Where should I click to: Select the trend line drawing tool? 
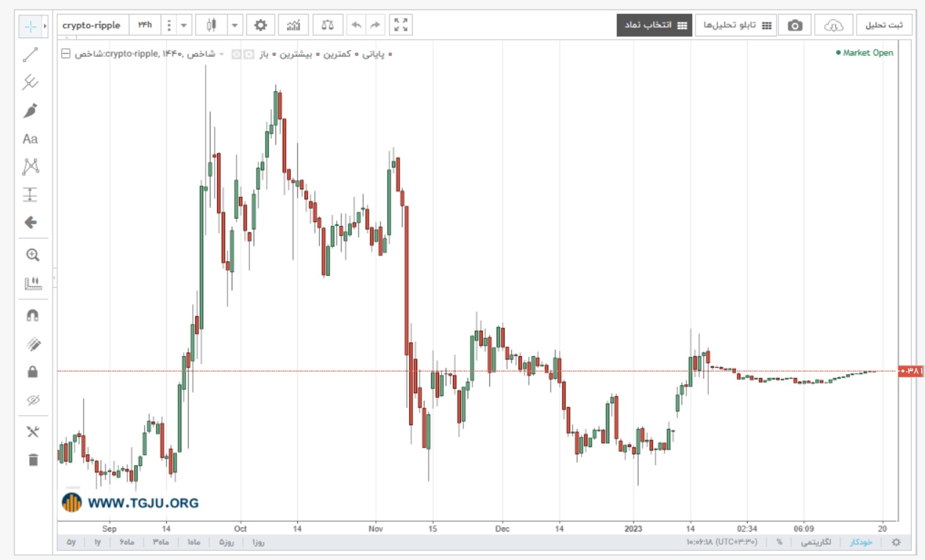[30, 54]
